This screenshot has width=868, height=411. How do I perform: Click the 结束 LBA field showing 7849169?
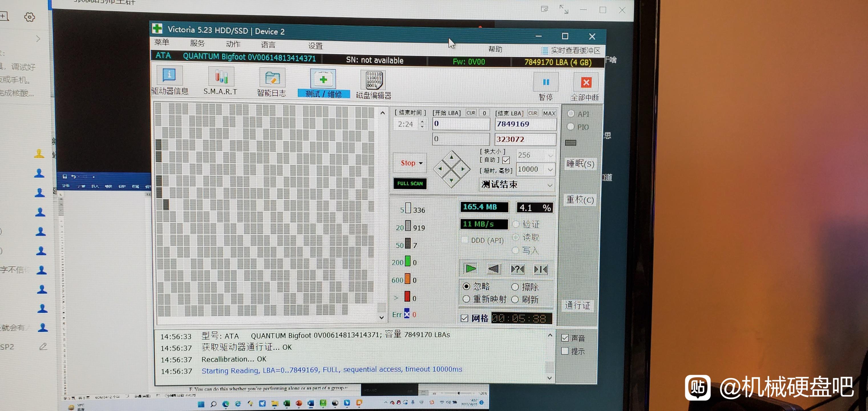pyautogui.click(x=525, y=124)
